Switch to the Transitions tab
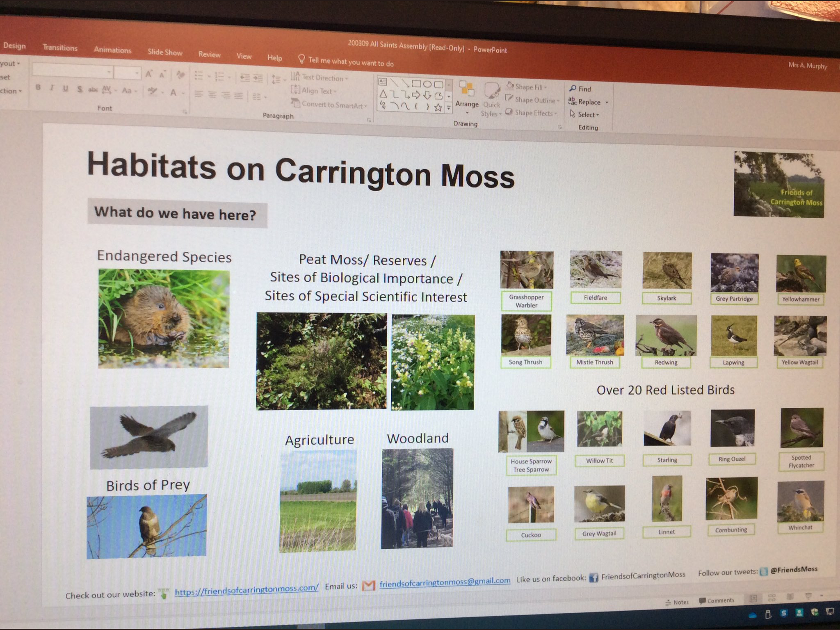Screen dimensions: 840x630 click(x=60, y=48)
